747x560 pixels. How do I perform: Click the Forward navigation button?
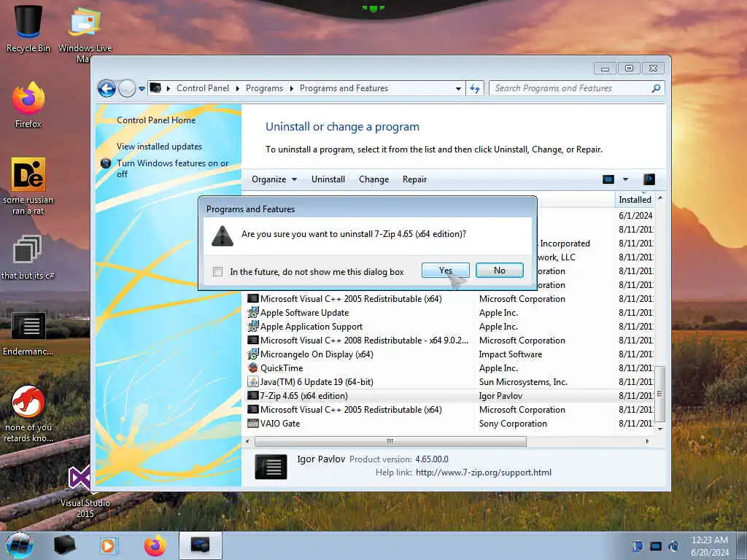tap(127, 88)
